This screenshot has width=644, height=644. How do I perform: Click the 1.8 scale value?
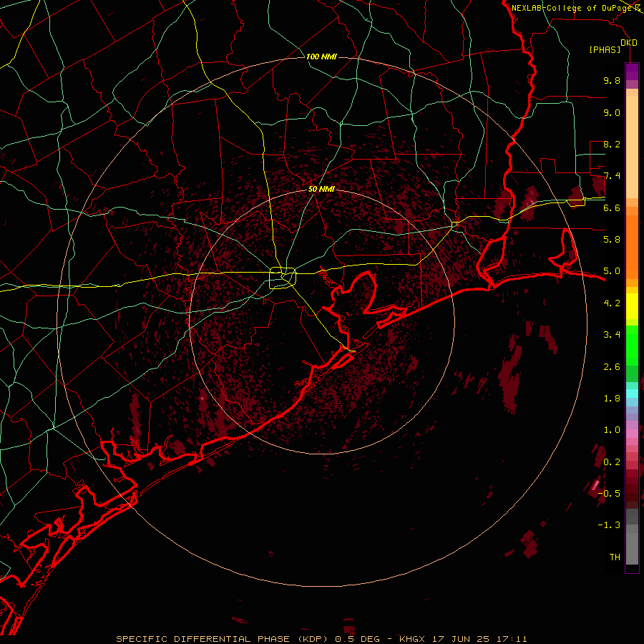[x=612, y=399]
